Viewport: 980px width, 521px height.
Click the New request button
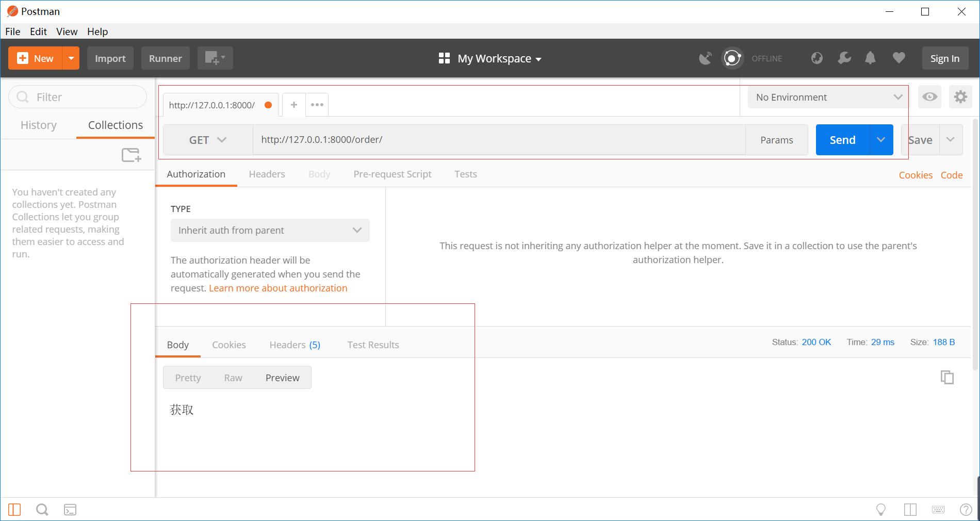35,58
